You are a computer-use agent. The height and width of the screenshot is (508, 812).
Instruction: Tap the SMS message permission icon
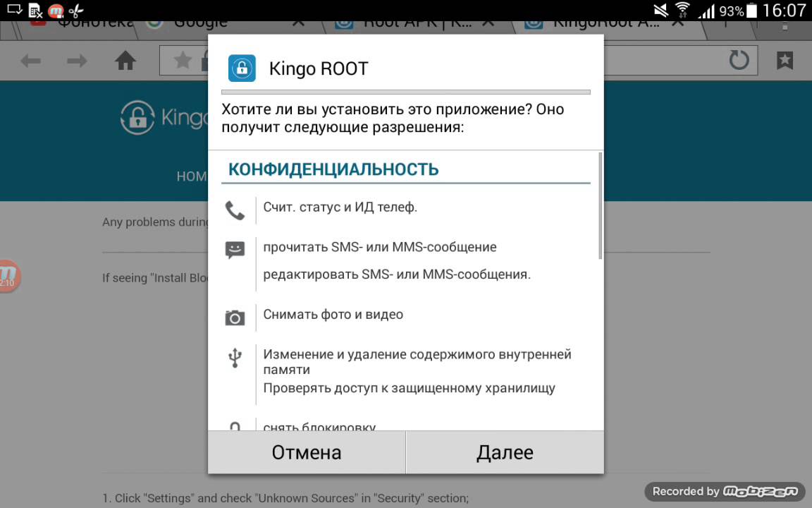[235, 250]
